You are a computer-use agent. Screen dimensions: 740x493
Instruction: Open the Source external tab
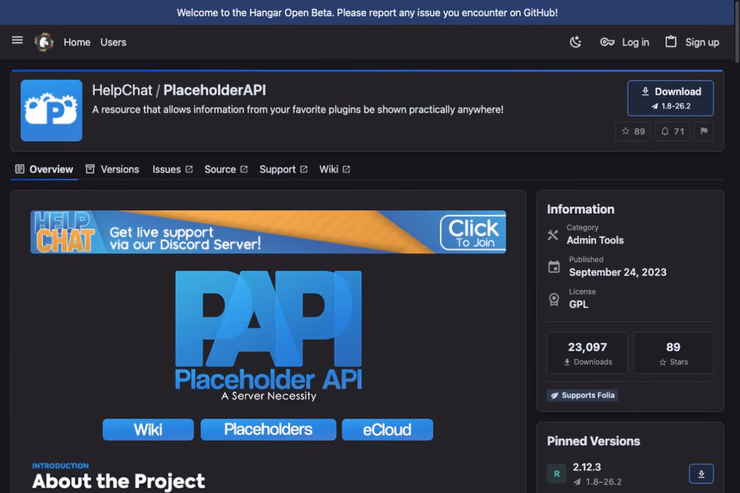pos(226,169)
